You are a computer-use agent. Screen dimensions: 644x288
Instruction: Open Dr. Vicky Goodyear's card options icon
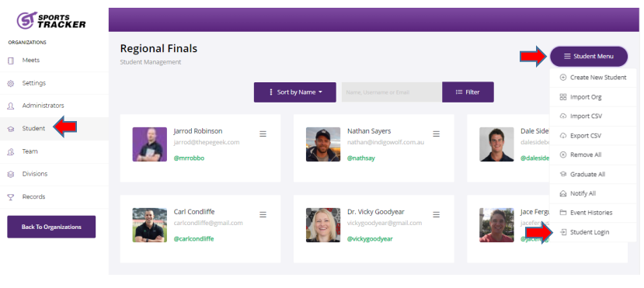[436, 214]
